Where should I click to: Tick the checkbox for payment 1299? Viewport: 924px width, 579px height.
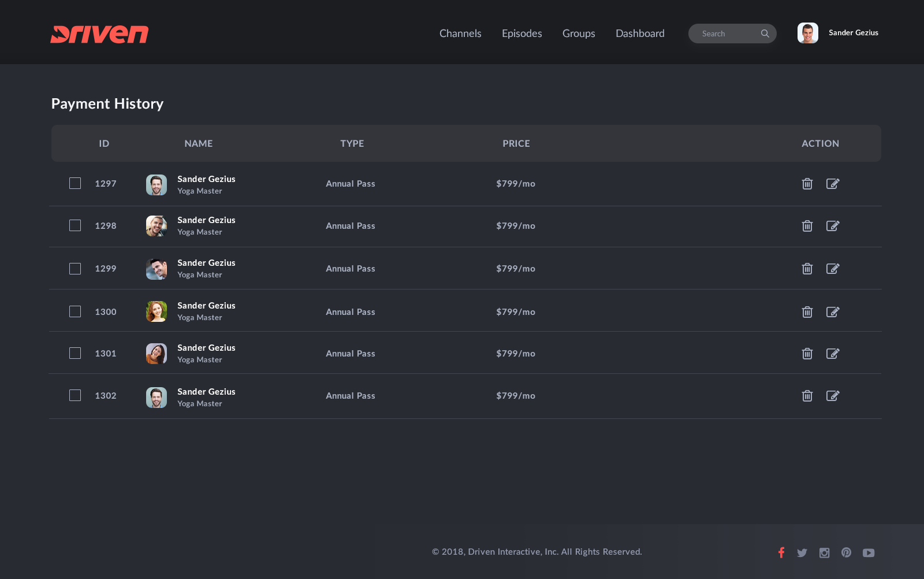(x=75, y=269)
